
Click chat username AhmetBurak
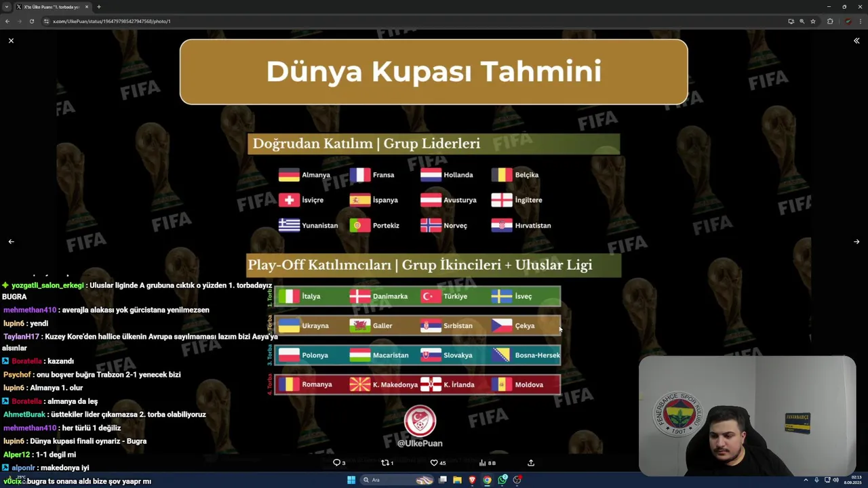pos(24,414)
